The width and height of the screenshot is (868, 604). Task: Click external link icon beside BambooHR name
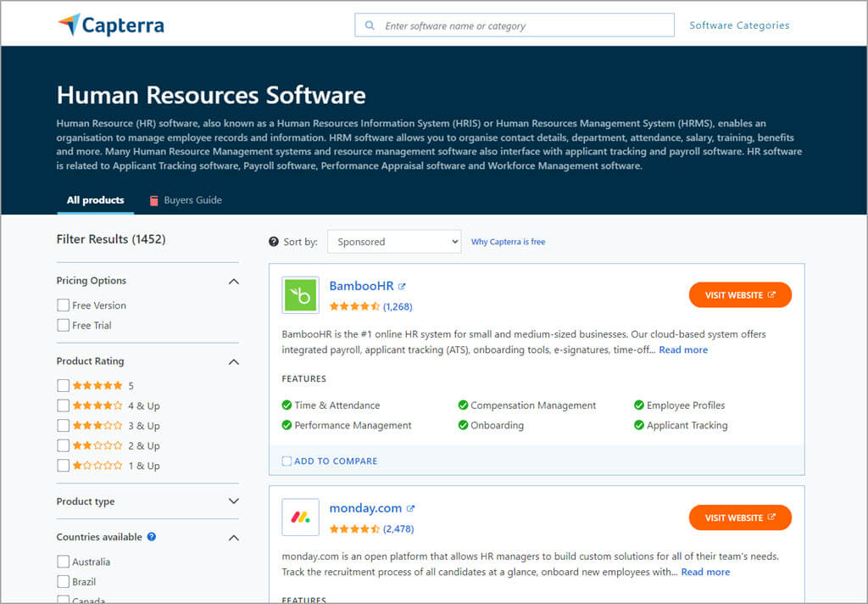click(x=402, y=287)
